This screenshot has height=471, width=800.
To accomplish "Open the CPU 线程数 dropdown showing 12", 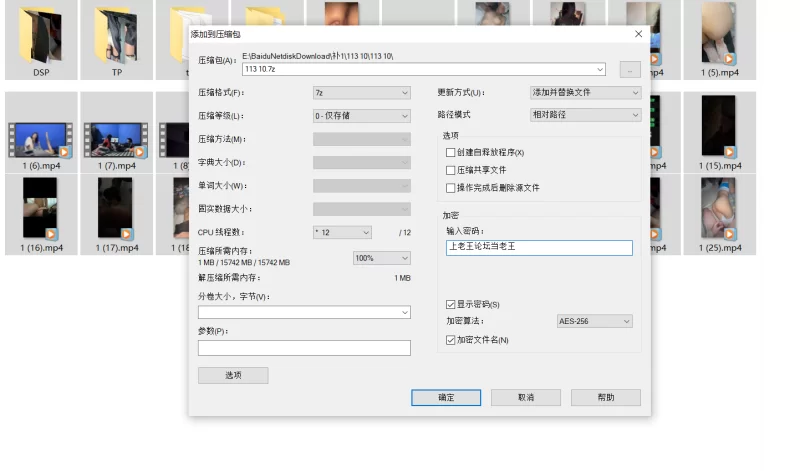I will point(342,232).
